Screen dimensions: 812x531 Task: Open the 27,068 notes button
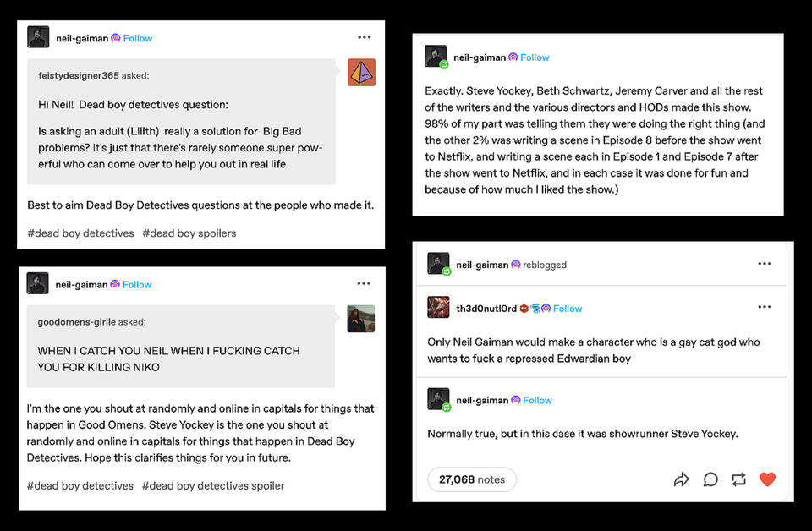[x=471, y=479]
